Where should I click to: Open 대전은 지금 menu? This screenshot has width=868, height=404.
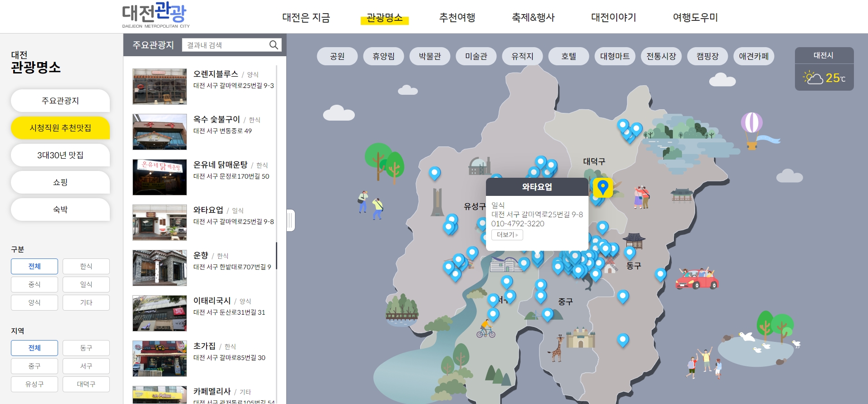point(306,17)
